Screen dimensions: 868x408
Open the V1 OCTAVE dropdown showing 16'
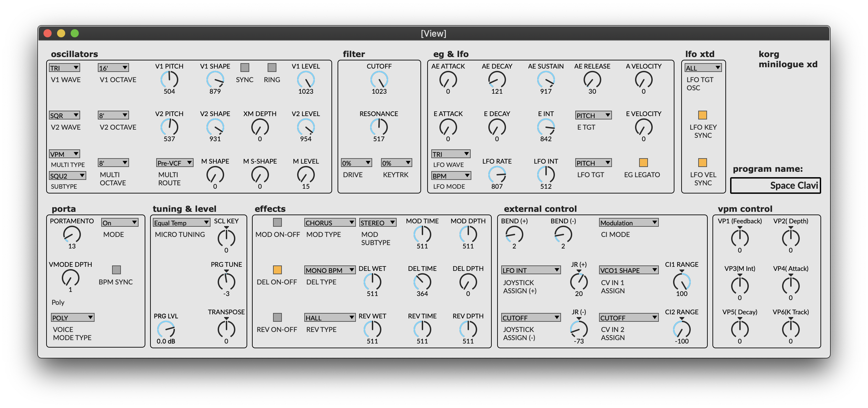point(113,68)
